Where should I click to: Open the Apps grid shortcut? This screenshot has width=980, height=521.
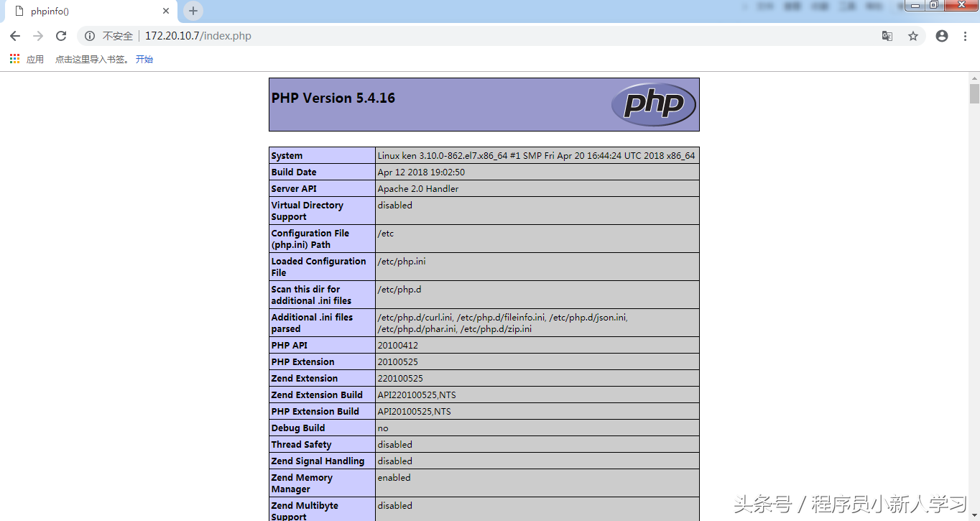pyautogui.click(x=14, y=59)
